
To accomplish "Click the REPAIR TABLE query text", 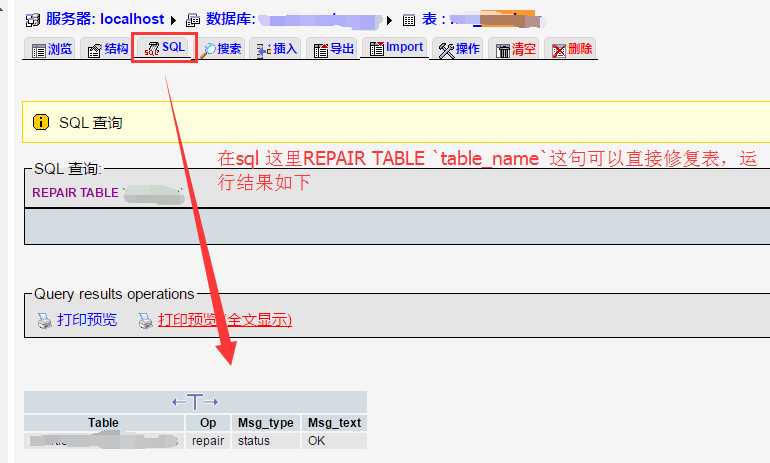I will click(x=75, y=192).
